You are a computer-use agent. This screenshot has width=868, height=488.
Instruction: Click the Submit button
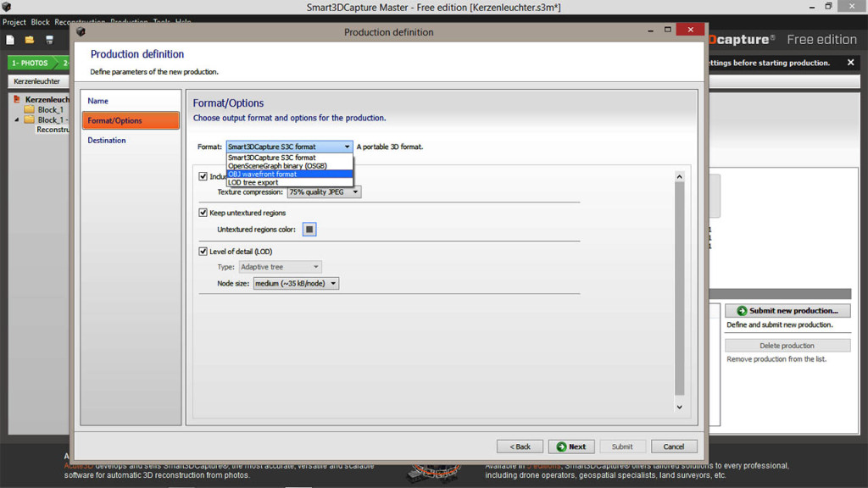[622, 446]
